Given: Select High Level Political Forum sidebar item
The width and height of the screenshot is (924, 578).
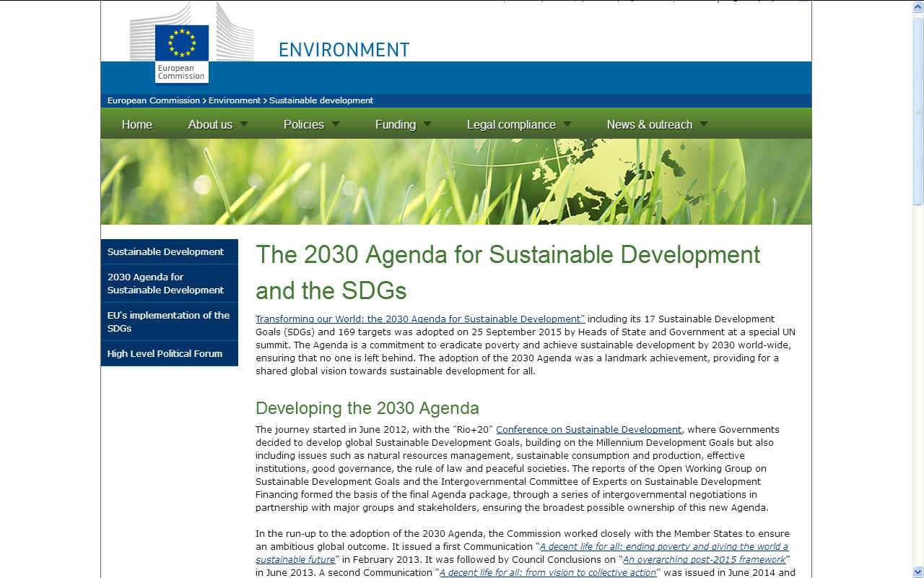Looking at the screenshot, I should point(170,353).
